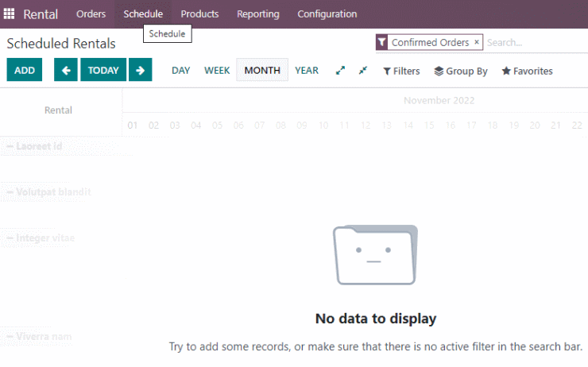The image size is (588, 367).
Task: Click day 15 column header
Action: [429, 126]
